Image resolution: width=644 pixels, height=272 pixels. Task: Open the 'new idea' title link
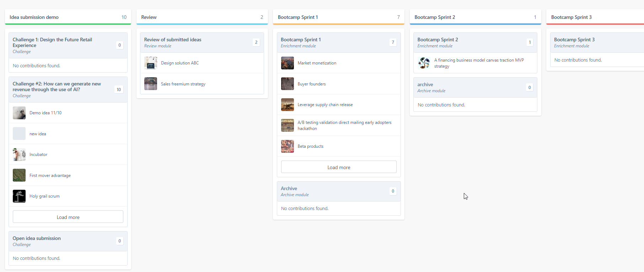pos(38,134)
